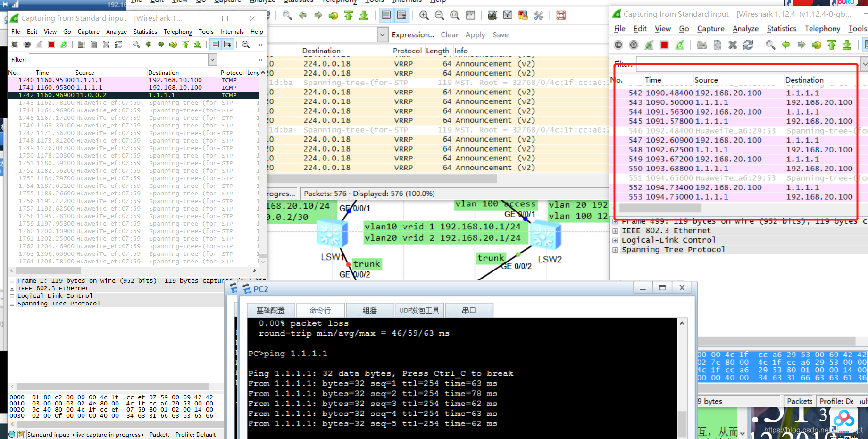Screen dimensions: 868x439
Task: Open Internals menu in left Wireshark
Action: pyautogui.click(x=232, y=32)
